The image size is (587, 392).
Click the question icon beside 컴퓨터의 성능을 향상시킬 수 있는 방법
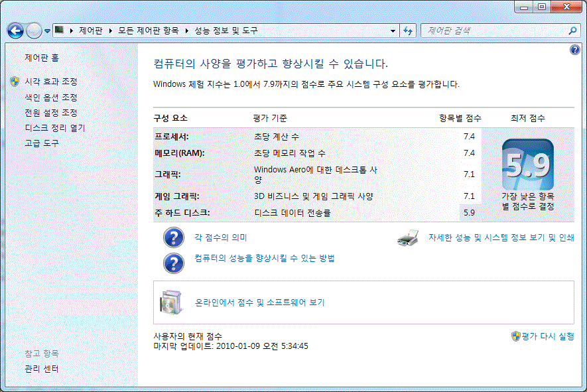[x=173, y=263]
